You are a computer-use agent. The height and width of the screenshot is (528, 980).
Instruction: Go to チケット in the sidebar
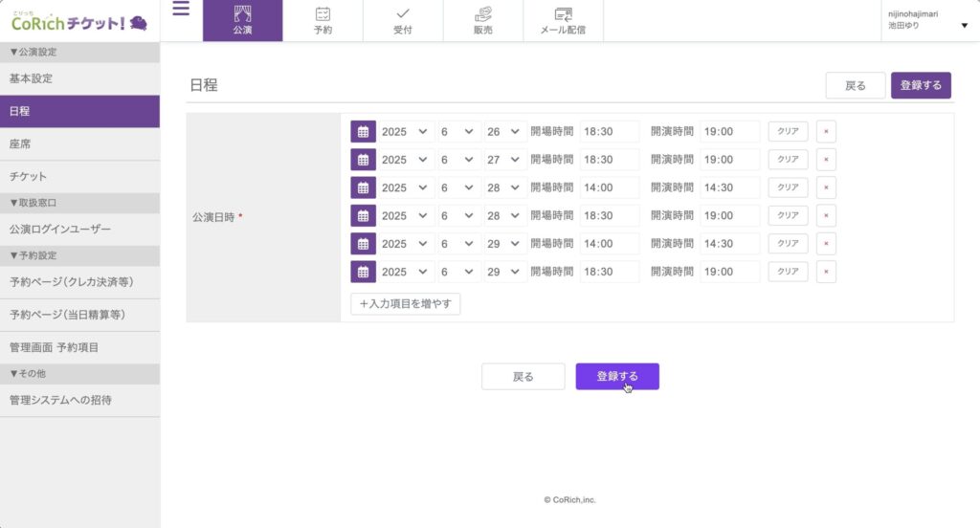point(79,177)
